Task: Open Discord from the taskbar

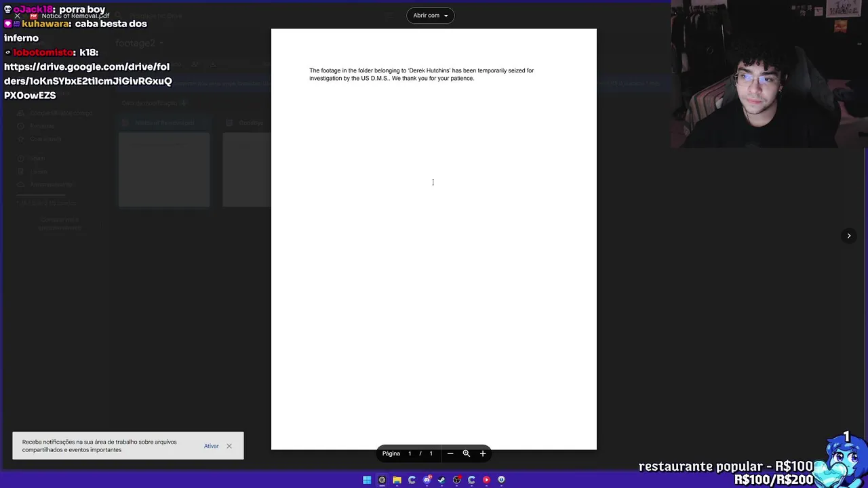Action: tap(427, 480)
